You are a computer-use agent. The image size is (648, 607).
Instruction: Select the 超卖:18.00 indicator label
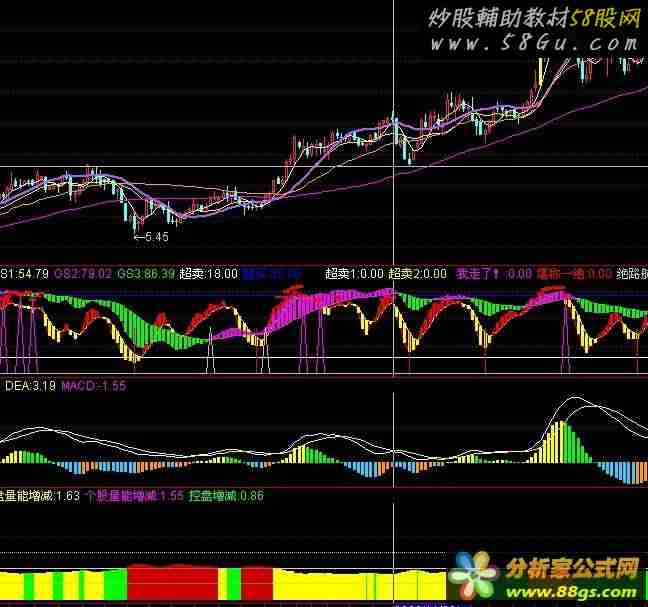pos(209,274)
